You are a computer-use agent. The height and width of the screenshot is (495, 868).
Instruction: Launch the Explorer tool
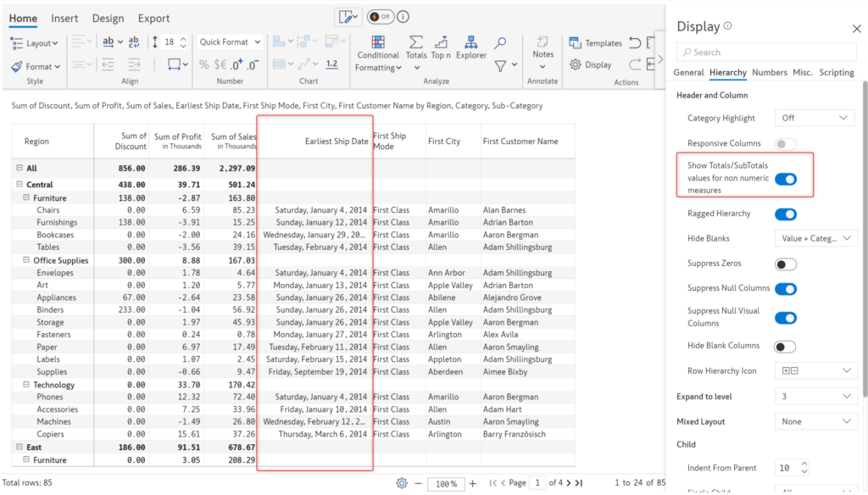(x=471, y=44)
